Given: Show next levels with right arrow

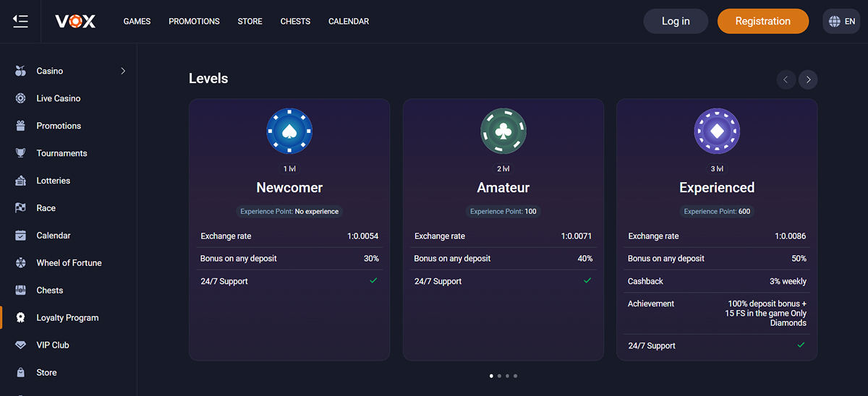Looking at the screenshot, I should 808,79.
